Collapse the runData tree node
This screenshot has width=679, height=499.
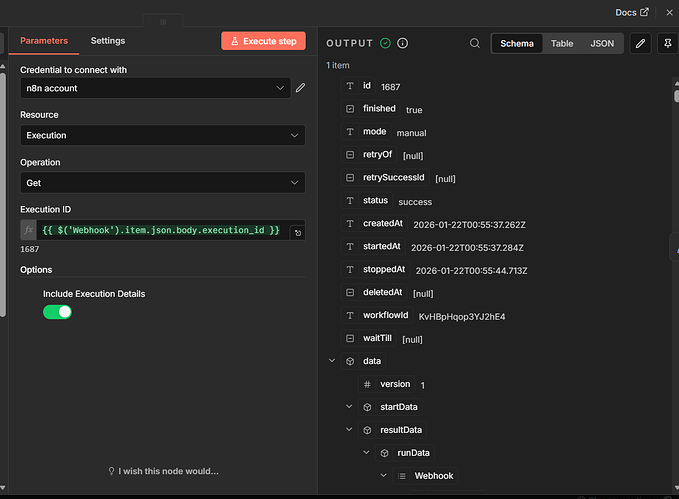366,453
